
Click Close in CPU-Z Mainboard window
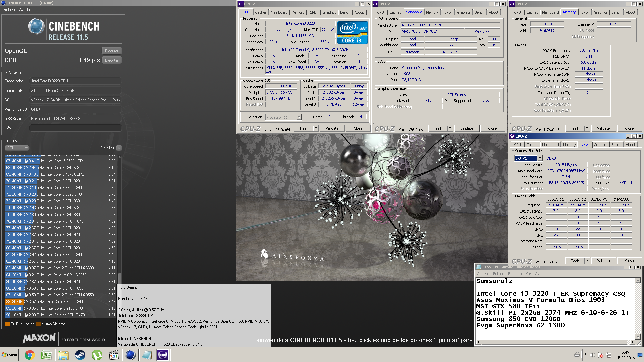point(492,128)
